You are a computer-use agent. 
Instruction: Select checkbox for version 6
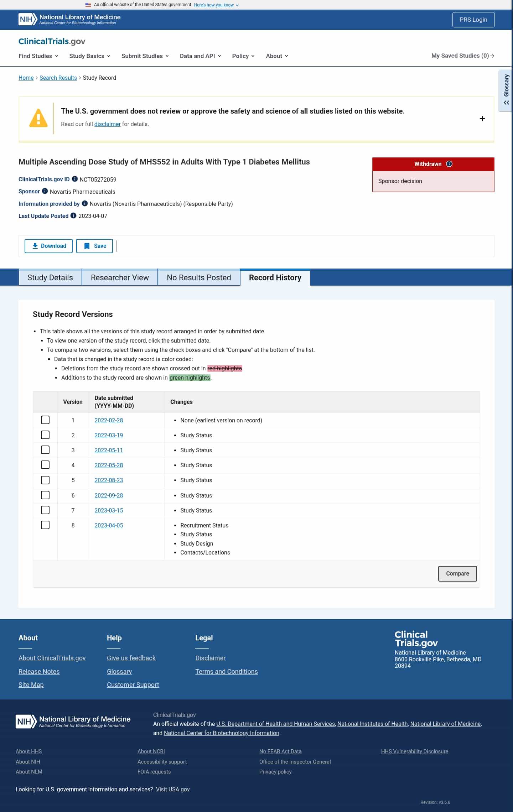click(45, 495)
